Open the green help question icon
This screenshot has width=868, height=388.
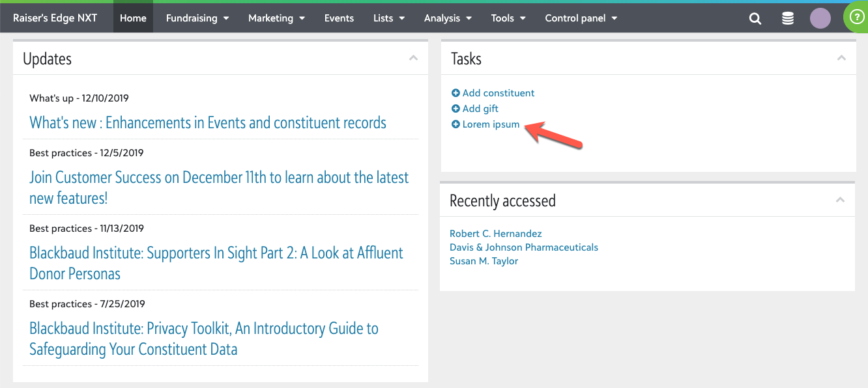[856, 18]
